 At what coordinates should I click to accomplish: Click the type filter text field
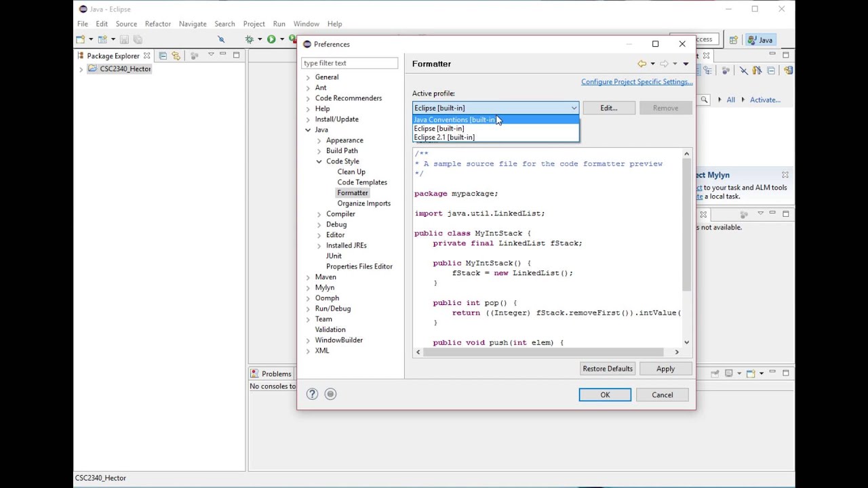click(x=350, y=63)
